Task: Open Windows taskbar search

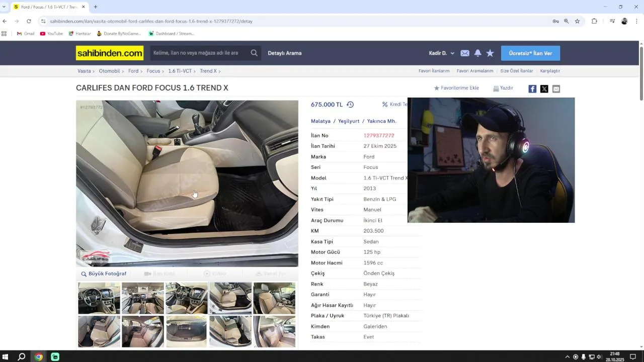Action: 22,357
